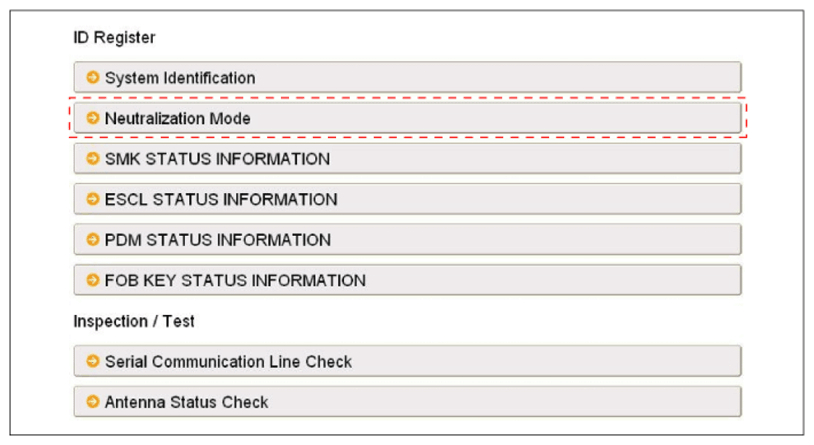The height and width of the screenshot is (445, 814).
Task: Click the Serial Communication Line Check arrow icon
Action: point(93,361)
